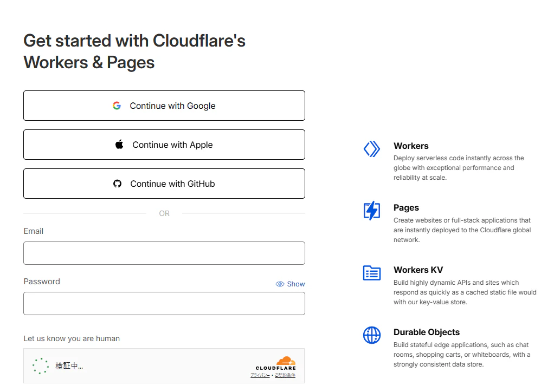This screenshot has height=392, width=541.
Task: Focus the Password input field
Action: (x=164, y=303)
